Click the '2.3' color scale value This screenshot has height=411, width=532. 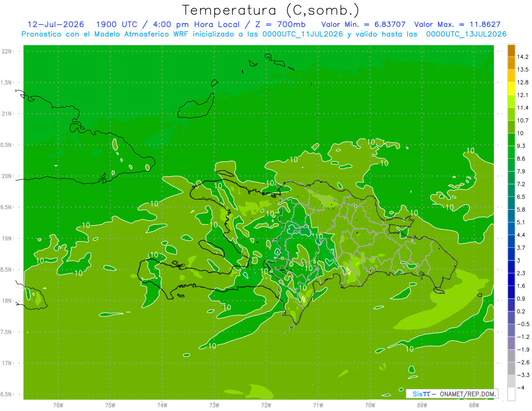tap(521, 273)
